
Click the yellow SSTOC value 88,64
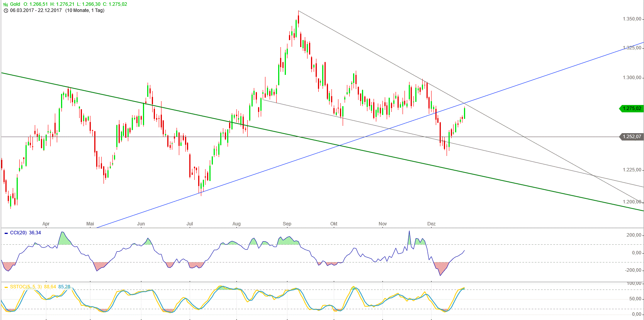tap(50, 287)
